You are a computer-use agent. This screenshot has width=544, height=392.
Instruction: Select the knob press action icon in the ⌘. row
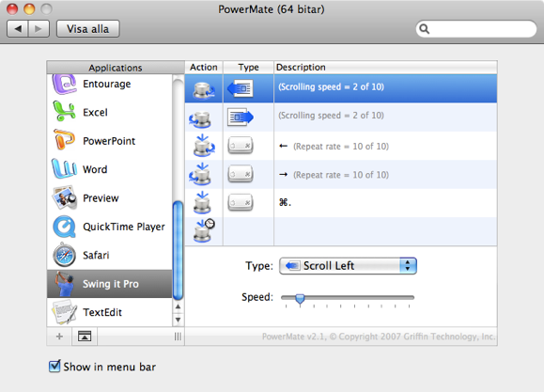click(202, 202)
